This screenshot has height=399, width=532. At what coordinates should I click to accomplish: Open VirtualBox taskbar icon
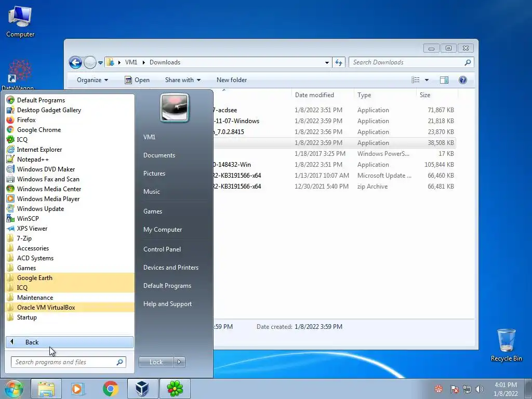pyautogui.click(x=142, y=389)
